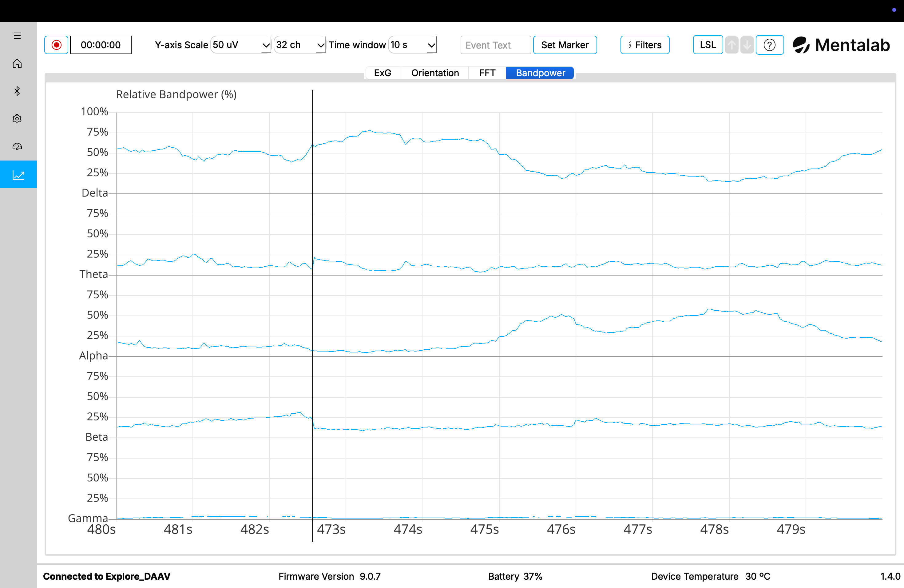This screenshot has width=904, height=588.
Task: Click the Alpha band label
Action: [x=93, y=356]
